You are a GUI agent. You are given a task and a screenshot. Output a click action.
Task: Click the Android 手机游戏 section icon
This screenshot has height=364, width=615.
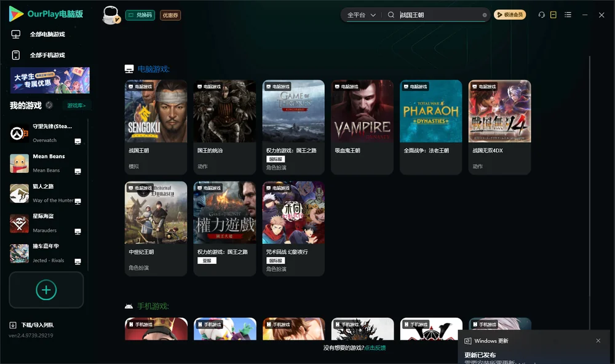(129, 306)
